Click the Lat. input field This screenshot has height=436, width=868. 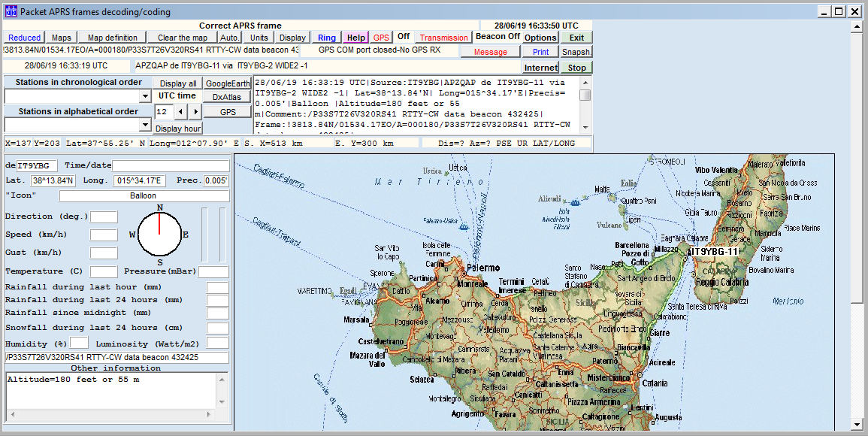point(53,180)
